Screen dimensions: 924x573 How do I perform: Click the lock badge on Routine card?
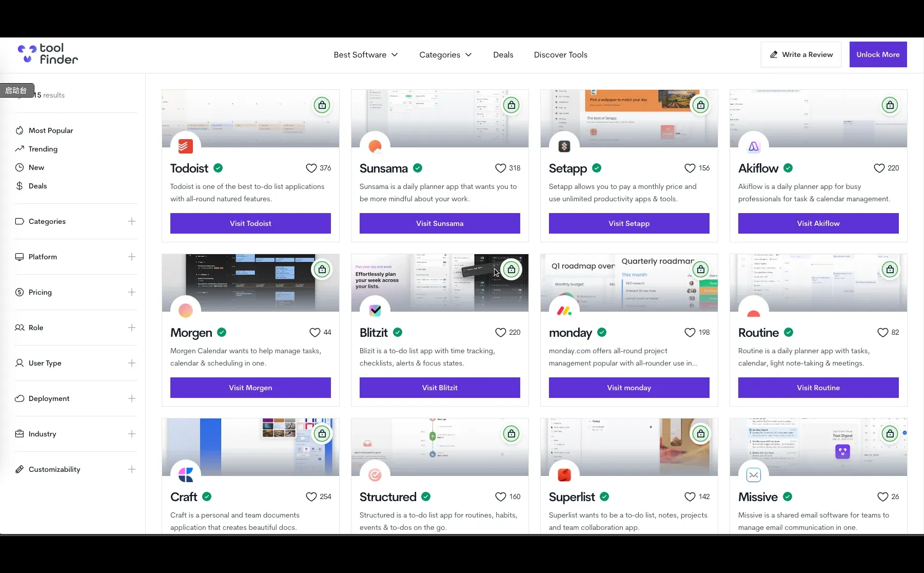pos(890,270)
